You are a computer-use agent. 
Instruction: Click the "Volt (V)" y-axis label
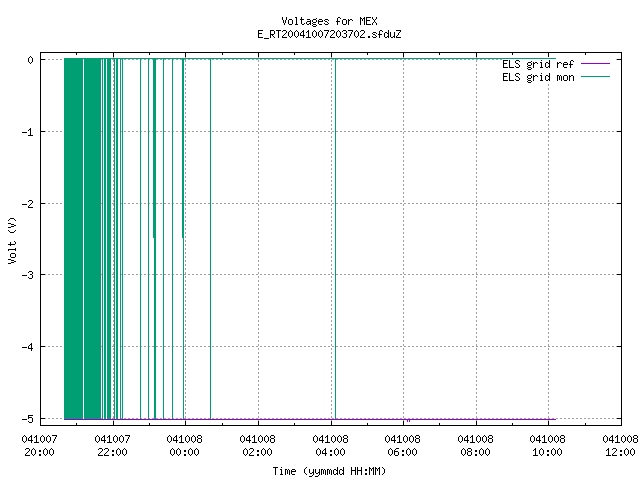pyautogui.click(x=12, y=240)
